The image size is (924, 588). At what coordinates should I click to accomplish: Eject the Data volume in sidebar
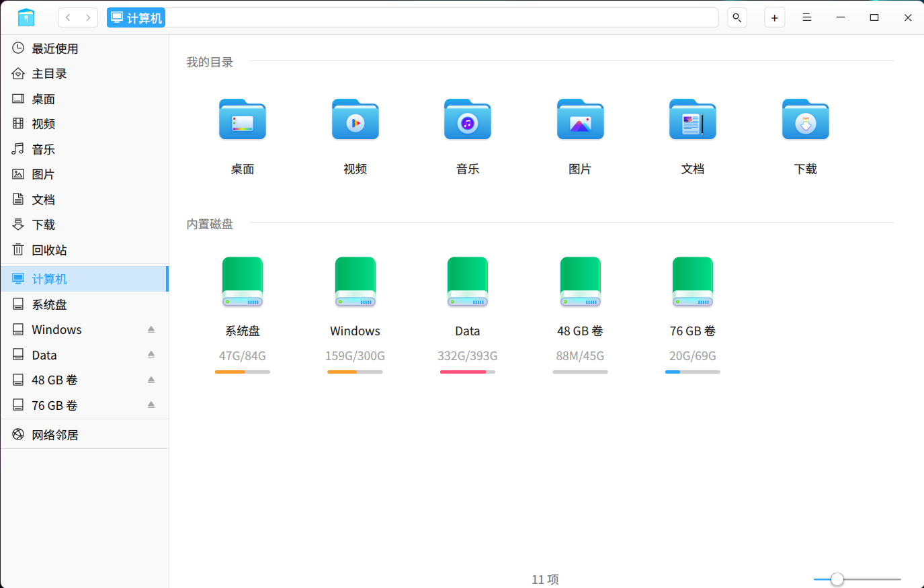[x=151, y=355]
